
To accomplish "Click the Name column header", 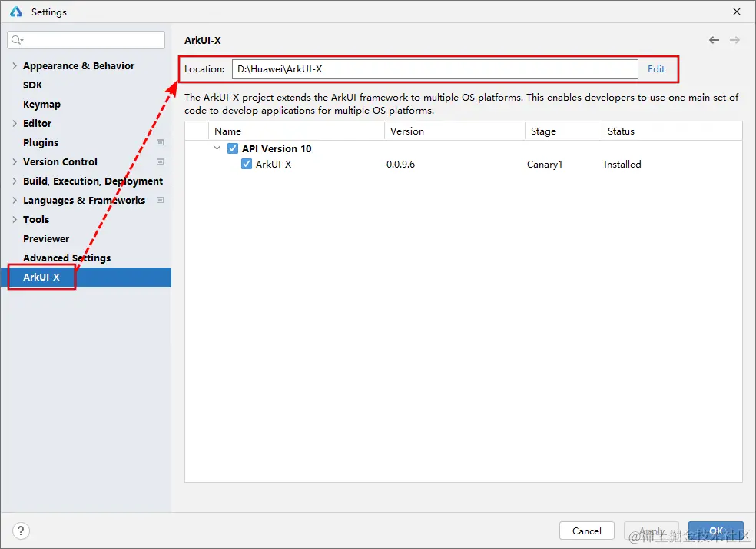I will click(297, 131).
